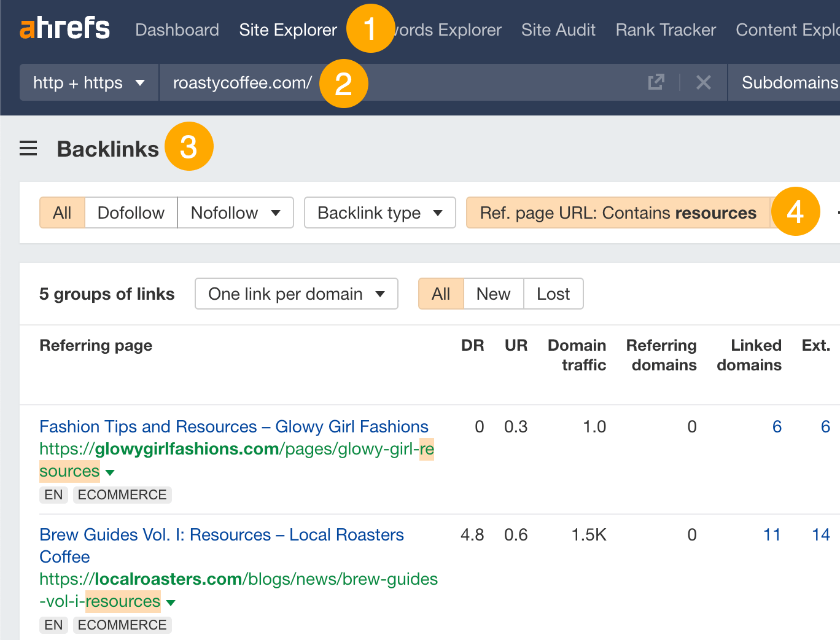Switch to the Rank Tracker section
The image size is (840, 640).
pos(665,29)
